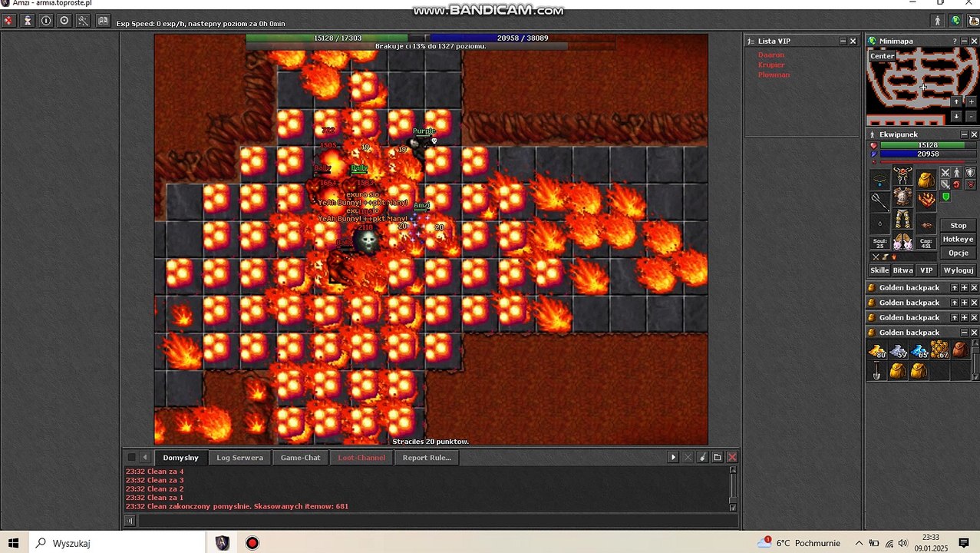Collapse the Lista VIP panel
The width and height of the screenshot is (980, 553).
(843, 41)
